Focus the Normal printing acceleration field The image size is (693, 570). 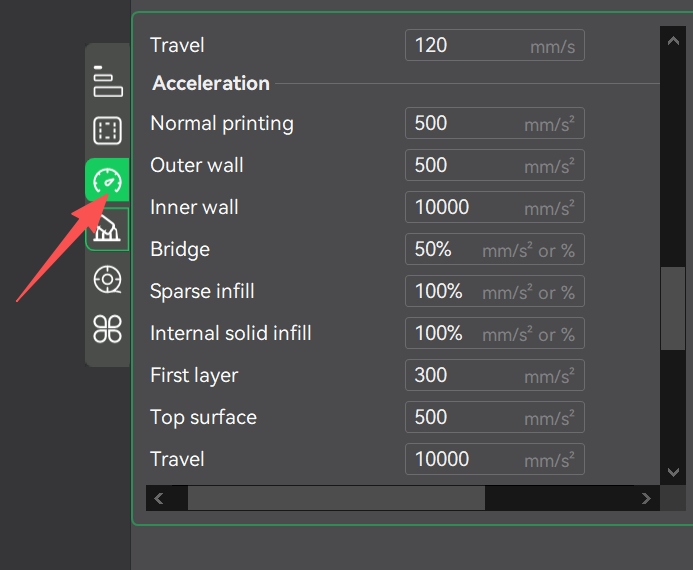(x=464, y=124)
